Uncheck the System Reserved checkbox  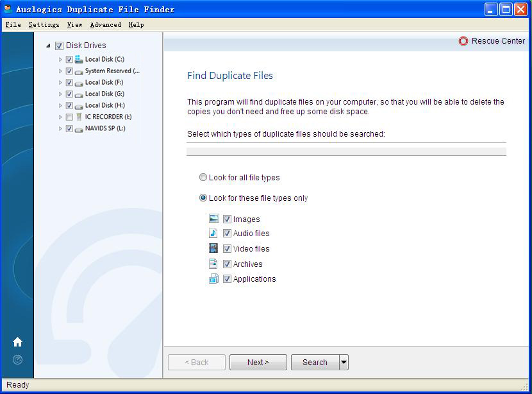69,71
